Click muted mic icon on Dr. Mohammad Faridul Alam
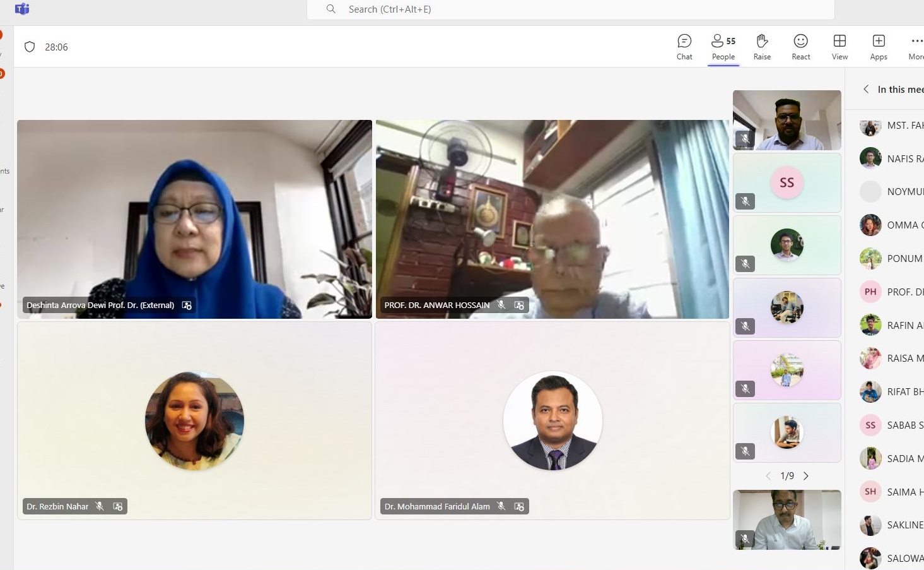924x570 pixels. point(501,506)
